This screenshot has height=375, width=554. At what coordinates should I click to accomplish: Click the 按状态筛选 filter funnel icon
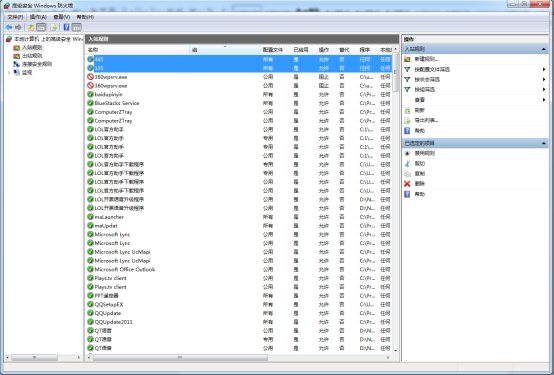click(407, 79)
